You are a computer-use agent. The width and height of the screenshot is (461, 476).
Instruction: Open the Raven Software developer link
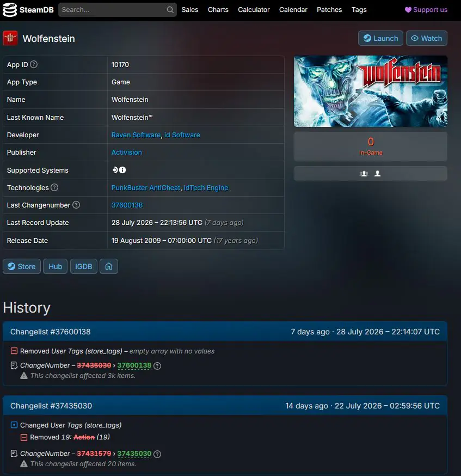click(x=136, y=135)
